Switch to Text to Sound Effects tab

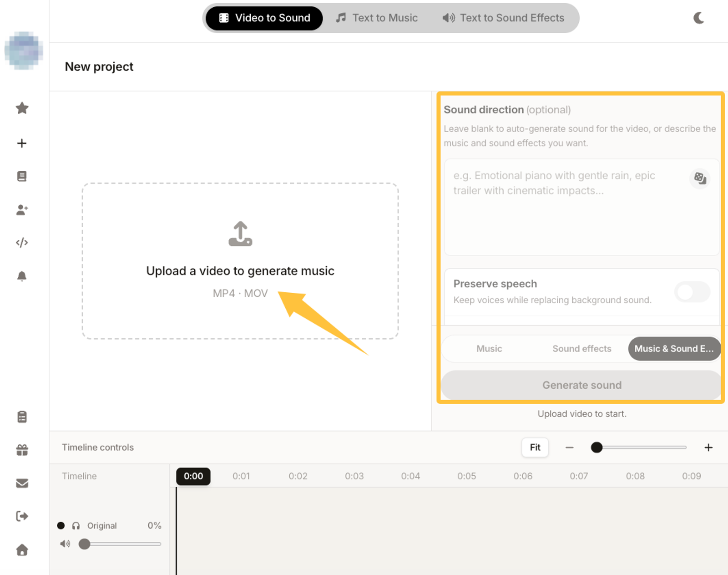503,18
